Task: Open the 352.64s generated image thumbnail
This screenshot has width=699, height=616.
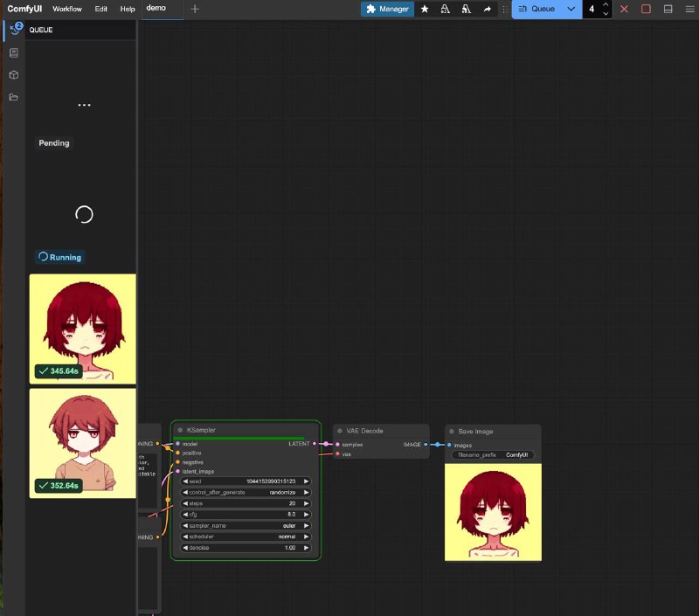Action: pyautogui.click(x=83, y=443)
